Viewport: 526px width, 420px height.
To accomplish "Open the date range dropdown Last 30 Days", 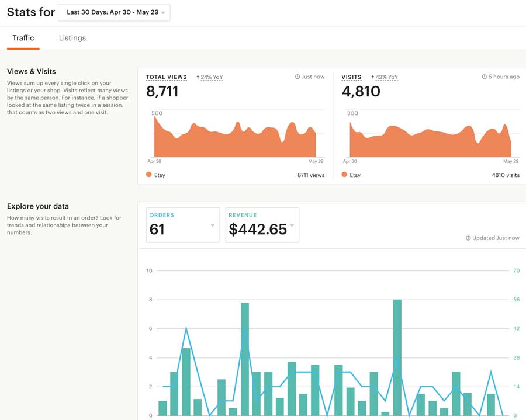I will (x=114, y=12).
